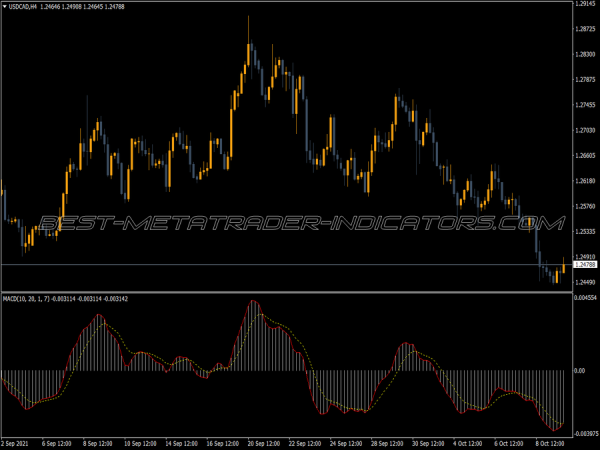
Task: Click the 14 Sep 12:00 time label
Action: (x=181, y=443)
